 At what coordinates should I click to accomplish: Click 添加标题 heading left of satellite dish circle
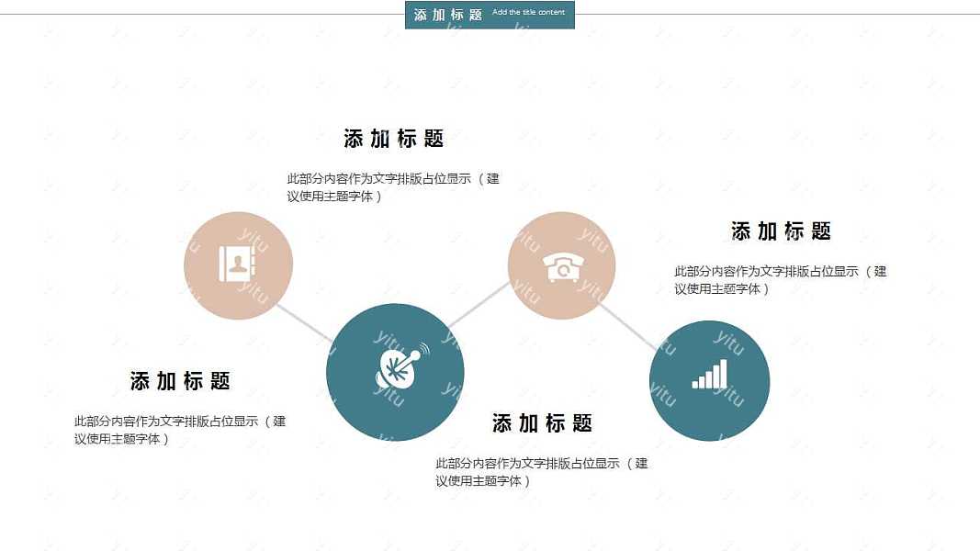180,381
